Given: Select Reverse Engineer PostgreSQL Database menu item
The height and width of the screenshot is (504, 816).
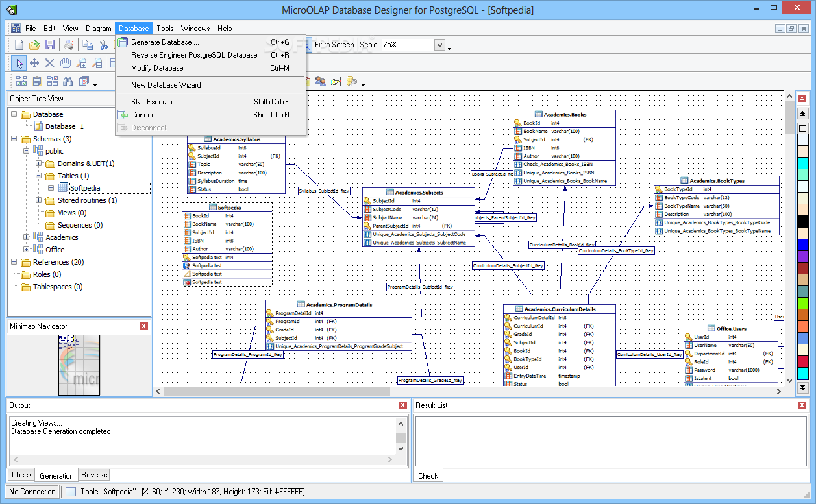Looking at the screenshot, I should pos(210,55).
